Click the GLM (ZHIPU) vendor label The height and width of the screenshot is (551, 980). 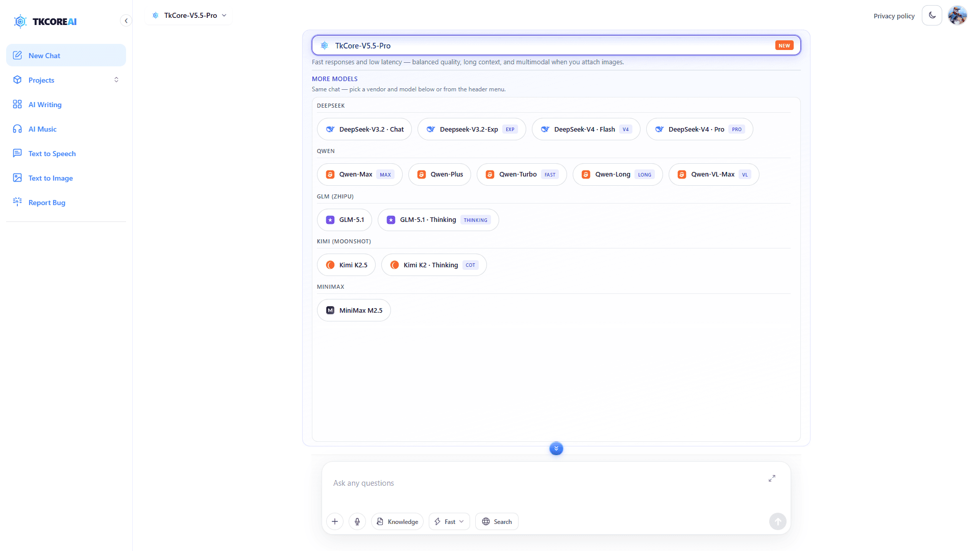(335, 196)
